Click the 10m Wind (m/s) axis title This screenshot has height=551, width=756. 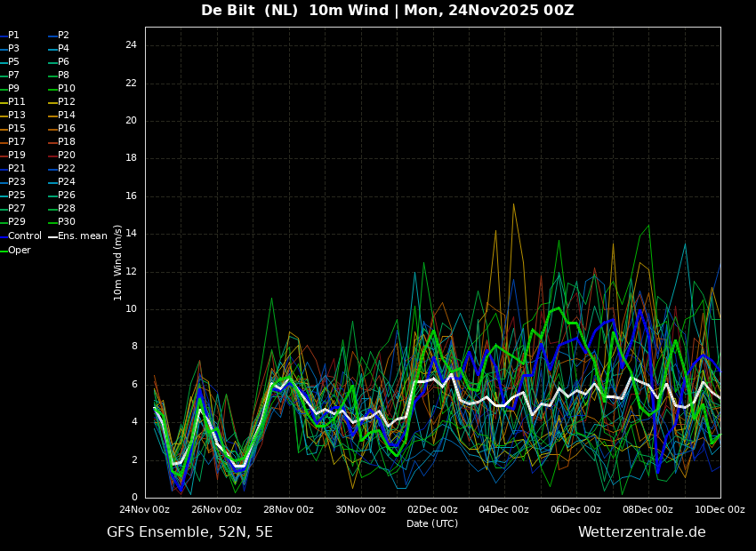click(117, 262)
